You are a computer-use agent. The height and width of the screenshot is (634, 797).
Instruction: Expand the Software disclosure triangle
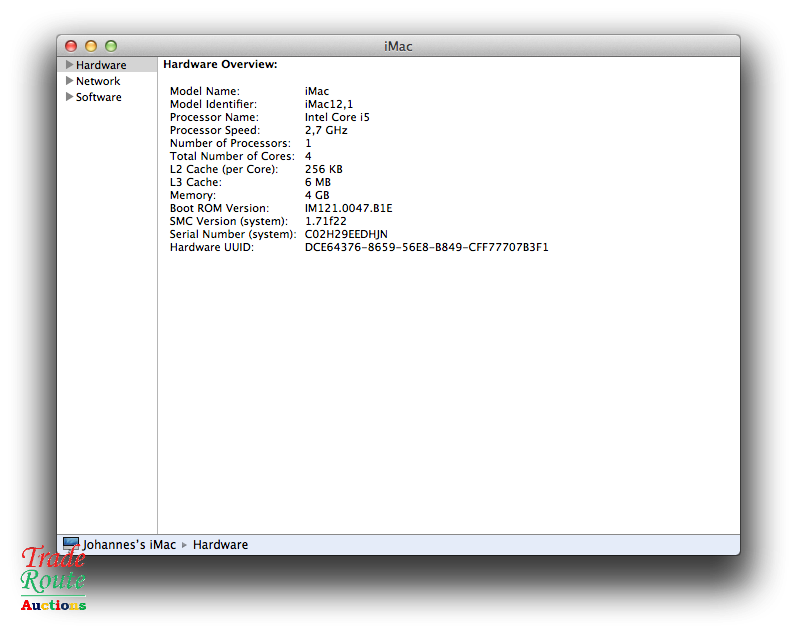click(x=70, y=97)
